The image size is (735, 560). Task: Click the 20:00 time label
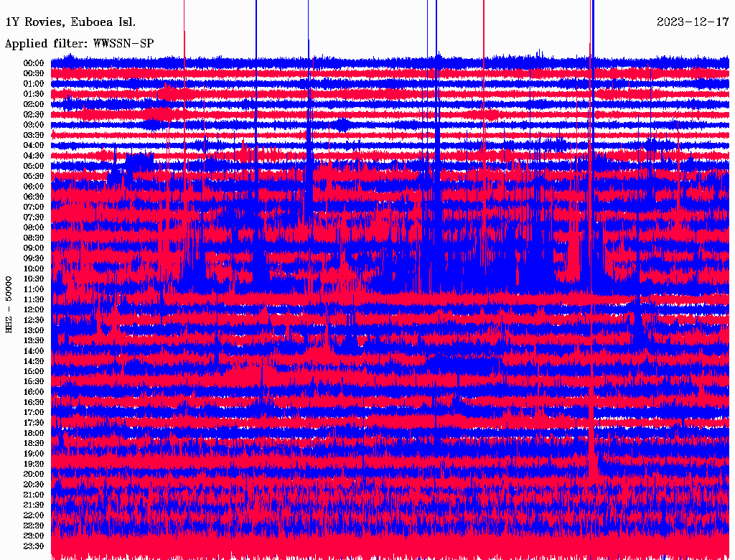[x=34, y=475]
